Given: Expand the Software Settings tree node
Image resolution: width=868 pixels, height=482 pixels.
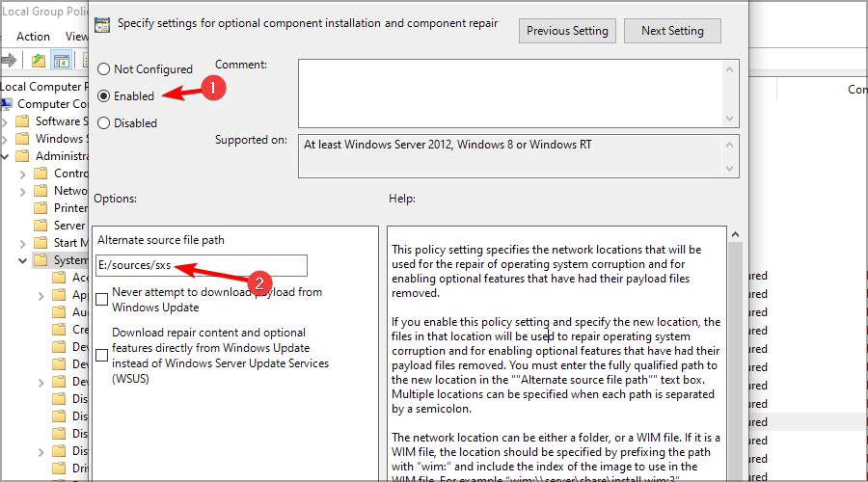Looking at the screenshot, I should coord(5,121).
